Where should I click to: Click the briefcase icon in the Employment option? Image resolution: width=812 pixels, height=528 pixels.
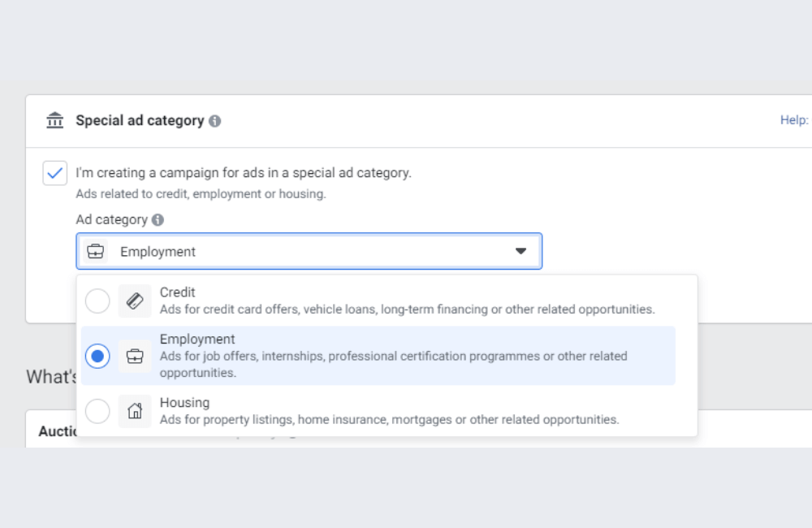point(135,356)
